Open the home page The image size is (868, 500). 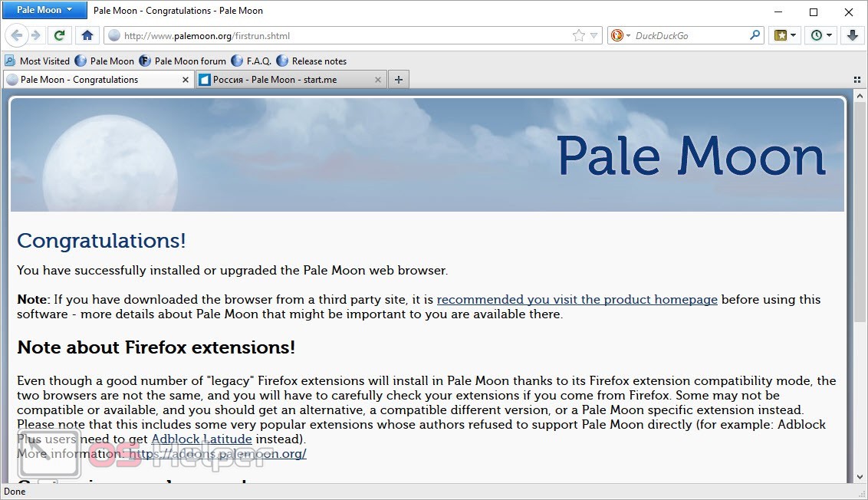87,35
